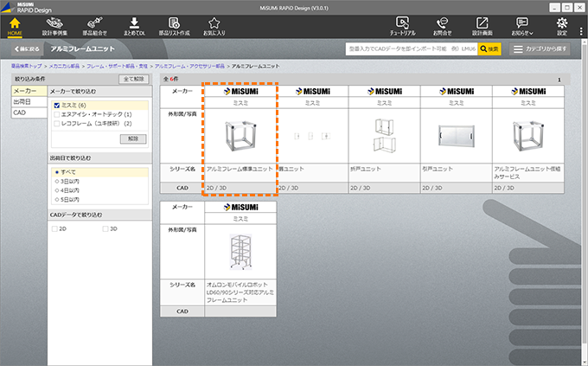Open the 設定 settings menu
The width and height of the screenshot is (588, 366).
562,25
